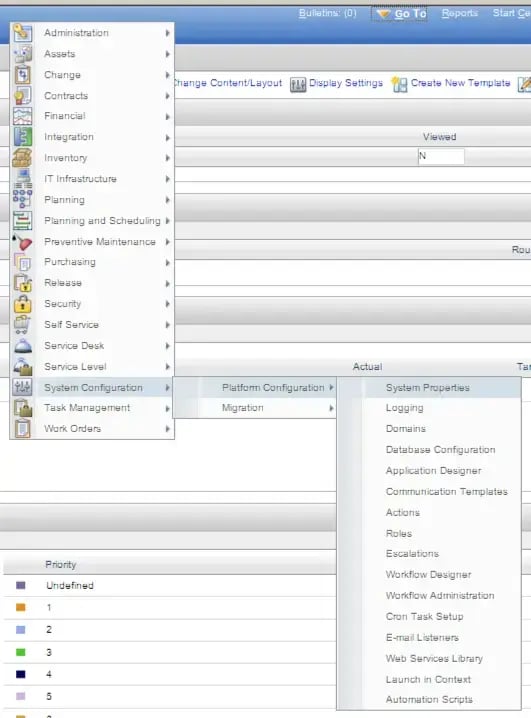Open the Reports link
531x718 pixels.
(460, 13)
